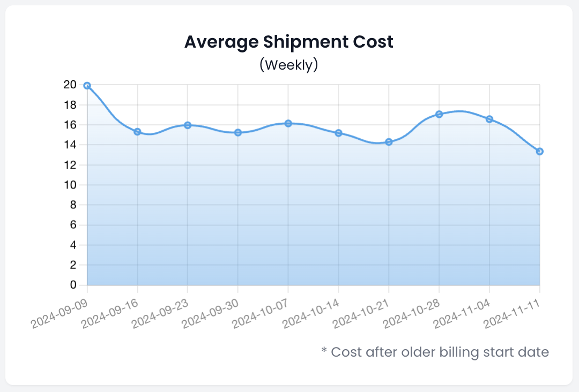Click the 0 label on y-axis
Screen dimensions: 579x392
73,285
